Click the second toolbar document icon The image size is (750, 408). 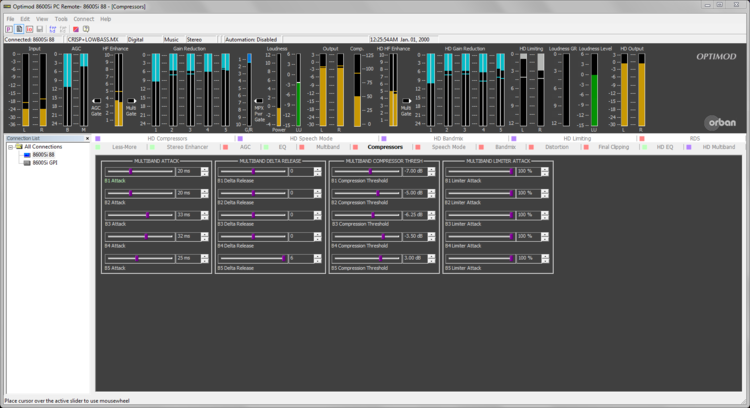pyautogui.click(x=19, y=29)
